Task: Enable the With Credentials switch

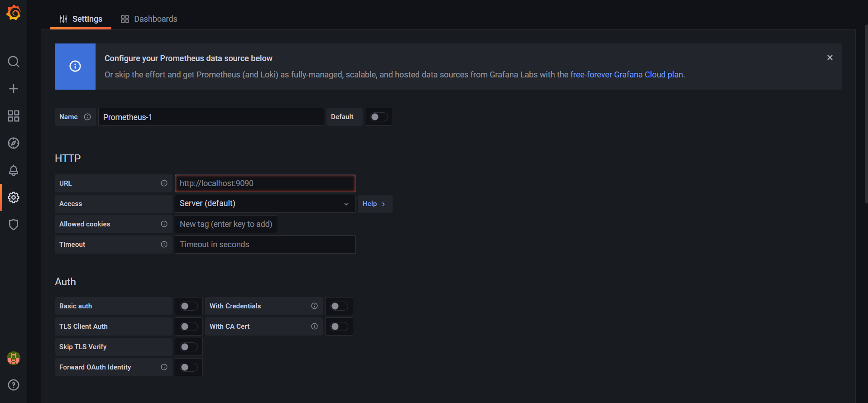Action: 339,306
